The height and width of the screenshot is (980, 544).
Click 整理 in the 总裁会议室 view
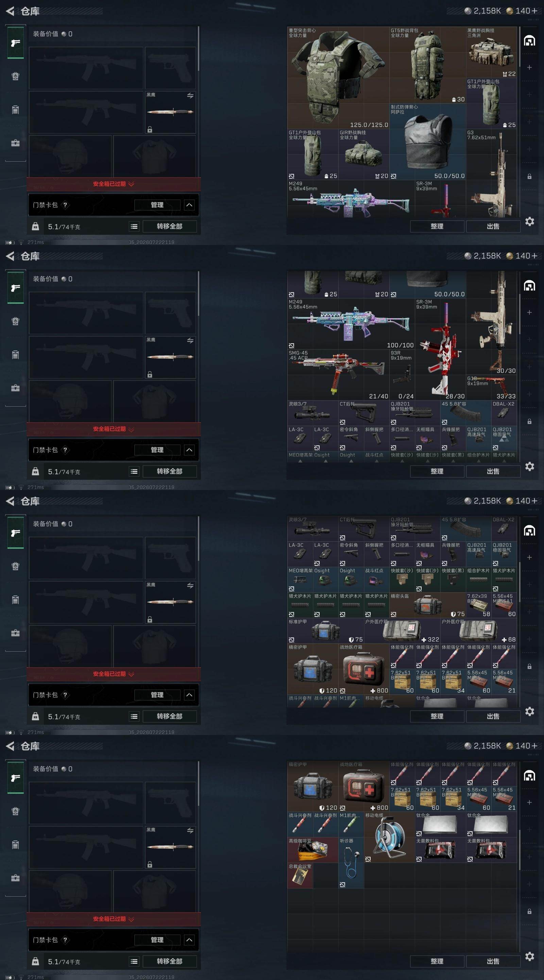437,961
